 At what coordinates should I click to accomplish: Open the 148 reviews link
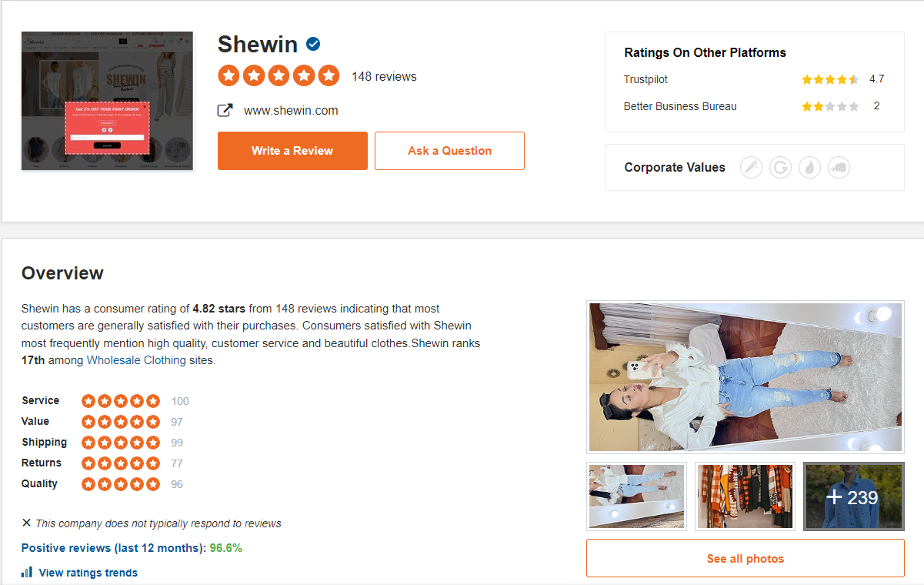(384, 76)
